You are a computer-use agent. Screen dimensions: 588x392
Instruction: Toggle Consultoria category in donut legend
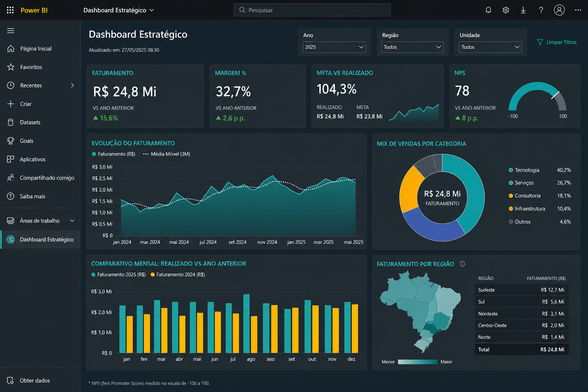[x=524, y=196]
